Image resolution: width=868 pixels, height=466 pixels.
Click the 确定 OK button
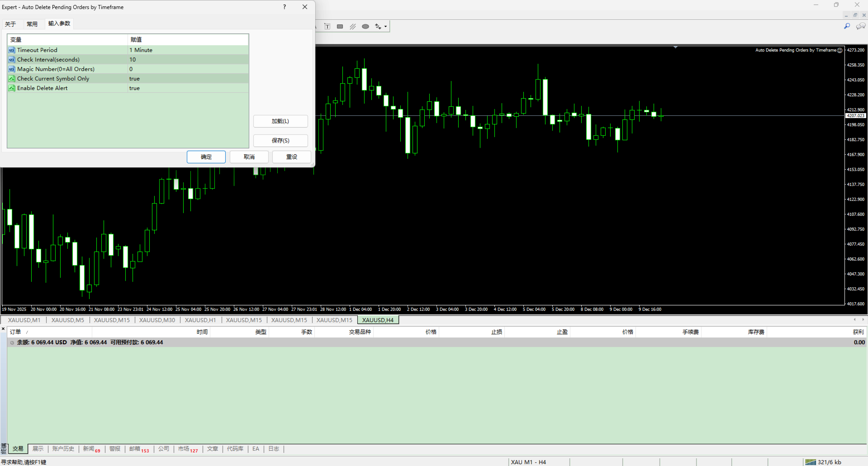[206, 157]
